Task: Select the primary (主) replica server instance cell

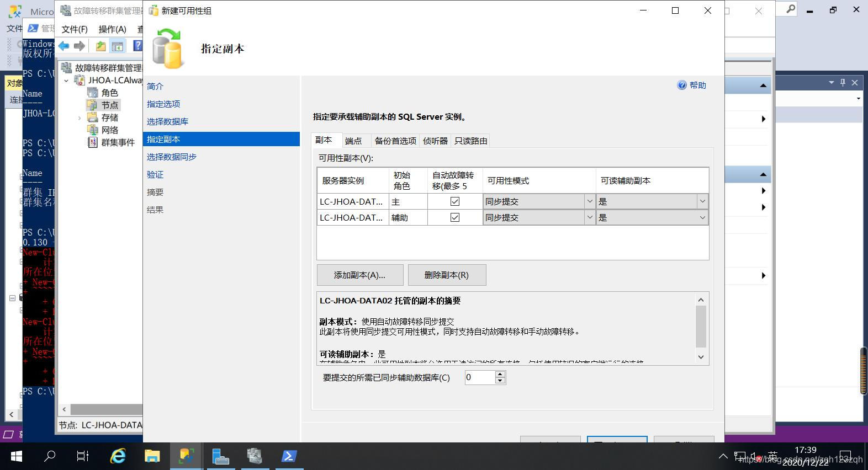Action: pyautogui.click(x=352, y=201)
